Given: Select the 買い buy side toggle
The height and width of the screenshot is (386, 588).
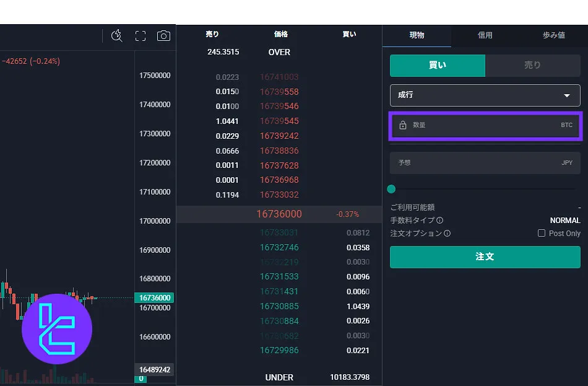Looking at the screenshot, I should (x=438, y=65).
